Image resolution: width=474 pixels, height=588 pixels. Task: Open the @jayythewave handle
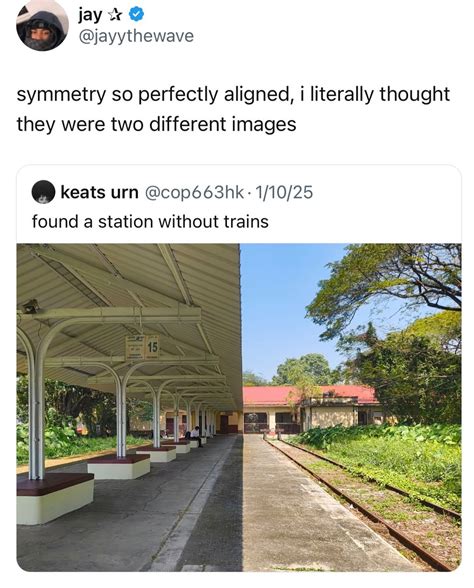click(x=136, y=36)
